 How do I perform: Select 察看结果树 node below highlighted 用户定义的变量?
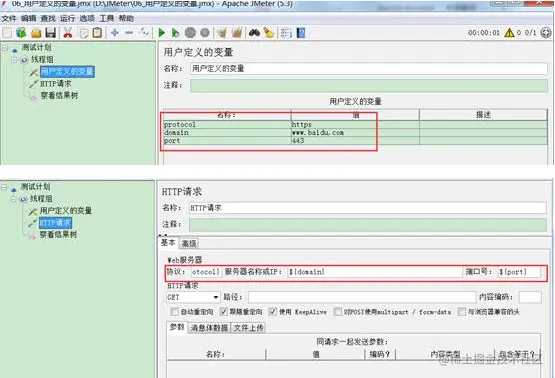pyautogui.click(x=59, y=96)
